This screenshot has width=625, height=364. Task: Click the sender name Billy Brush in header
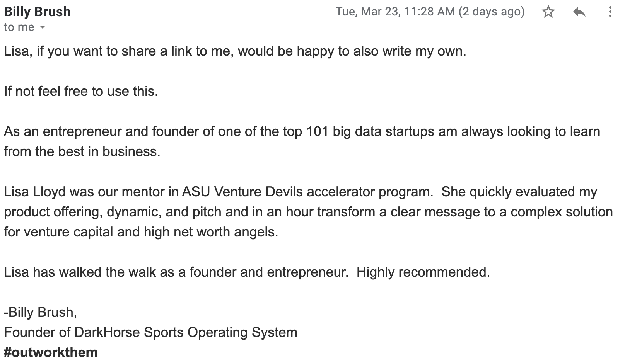[37, 12]
